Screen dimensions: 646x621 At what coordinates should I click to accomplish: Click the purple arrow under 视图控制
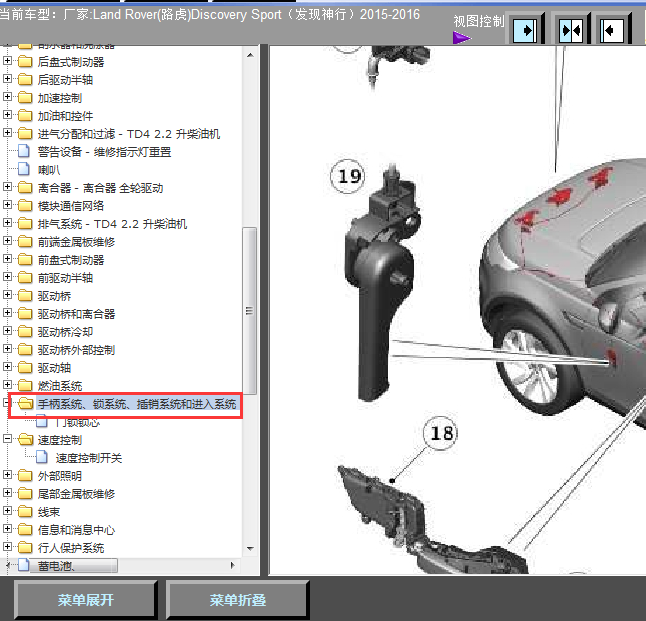[461, 38]
